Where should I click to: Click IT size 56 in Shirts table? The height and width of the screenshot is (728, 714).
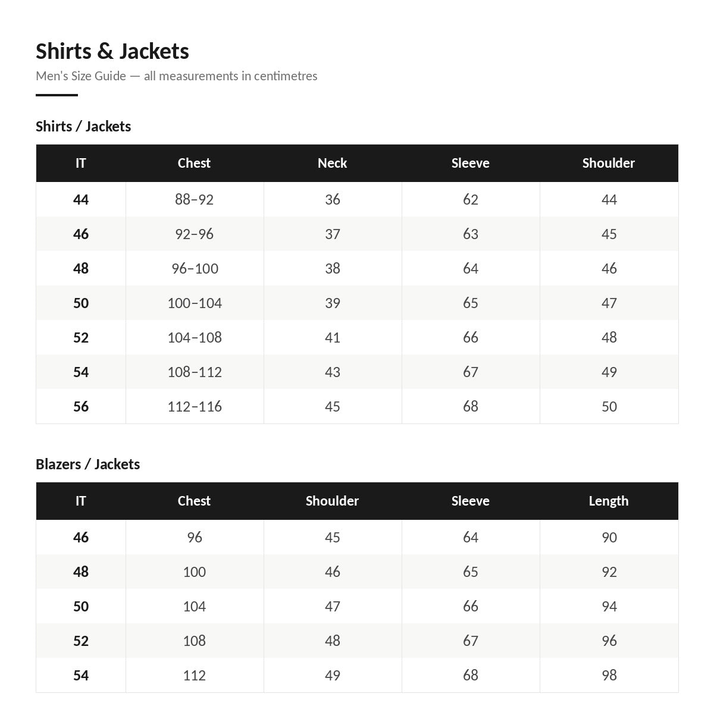point(81,406)
